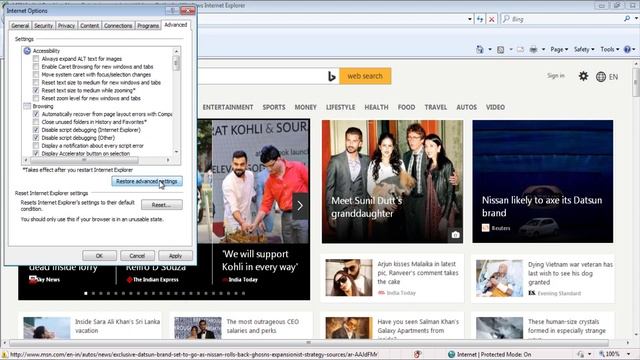This screenshot has height=360, width=640.
Task: Switch to the Connections tab
Action: pos(118,25)
